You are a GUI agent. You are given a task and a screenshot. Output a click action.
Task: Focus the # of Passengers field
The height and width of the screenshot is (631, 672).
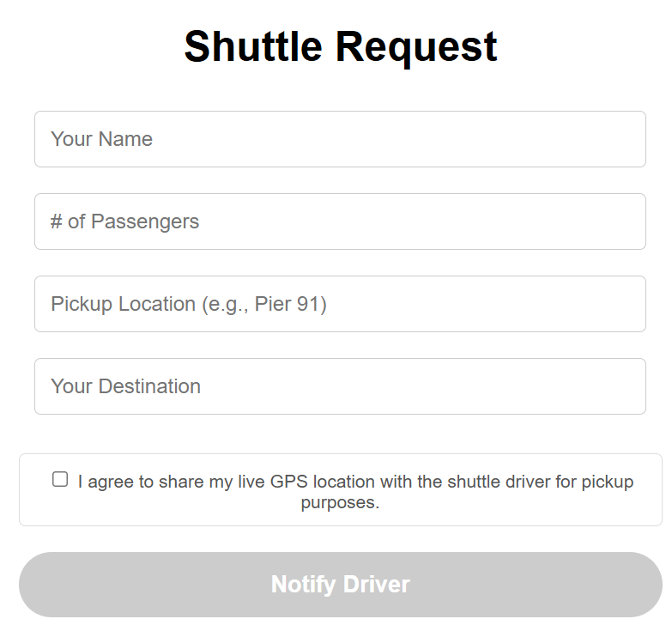pos(340,221)
